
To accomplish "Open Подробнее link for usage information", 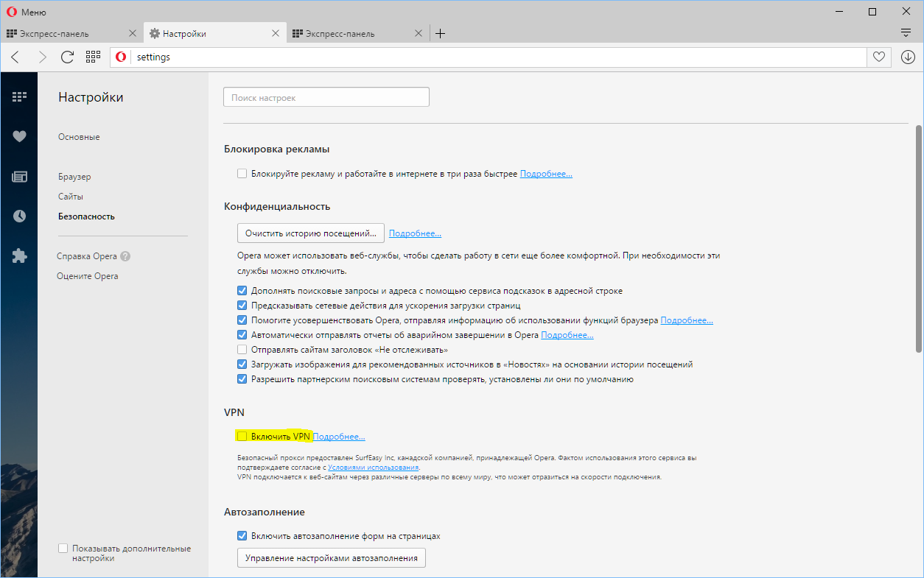I will [687, 320].
